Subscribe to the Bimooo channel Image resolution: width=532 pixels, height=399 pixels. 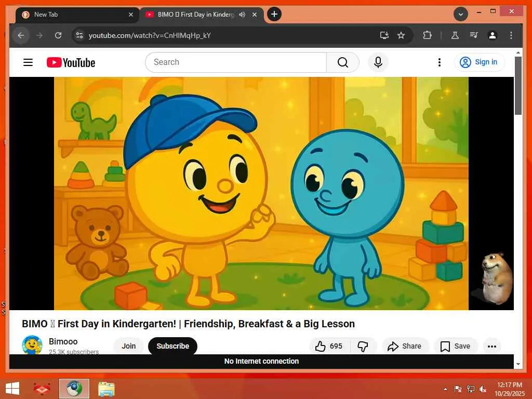point(172,346)
